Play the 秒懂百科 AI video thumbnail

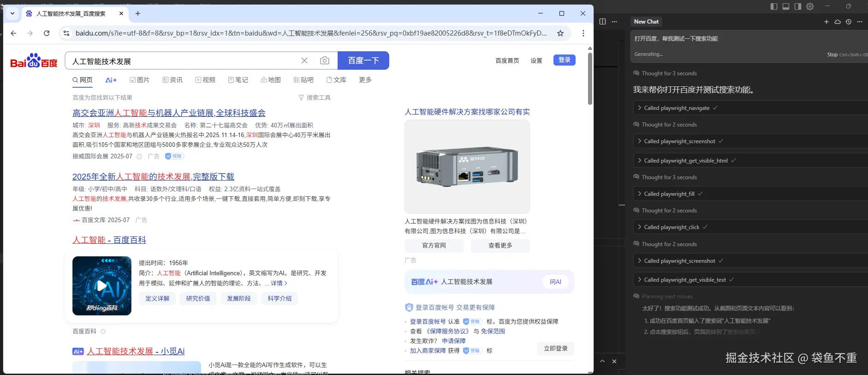[102, 286]
